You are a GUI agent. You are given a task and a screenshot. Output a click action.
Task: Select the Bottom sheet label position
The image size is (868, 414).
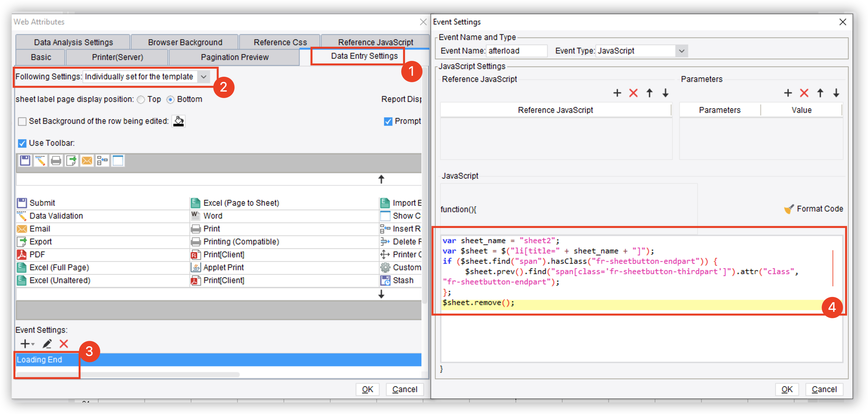point(170,99)
